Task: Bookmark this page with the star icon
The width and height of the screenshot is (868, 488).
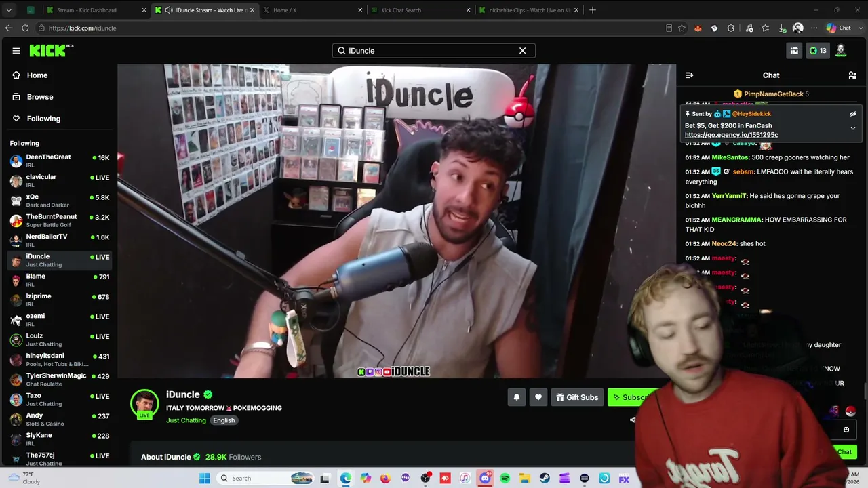Action: pos(681,28)
